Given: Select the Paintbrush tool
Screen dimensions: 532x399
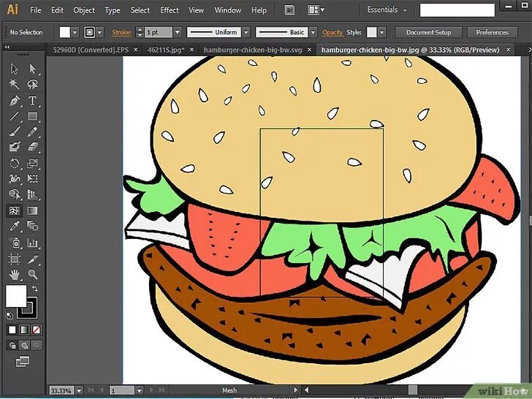Looking at the screenshot, I should [x=15, y=132].
